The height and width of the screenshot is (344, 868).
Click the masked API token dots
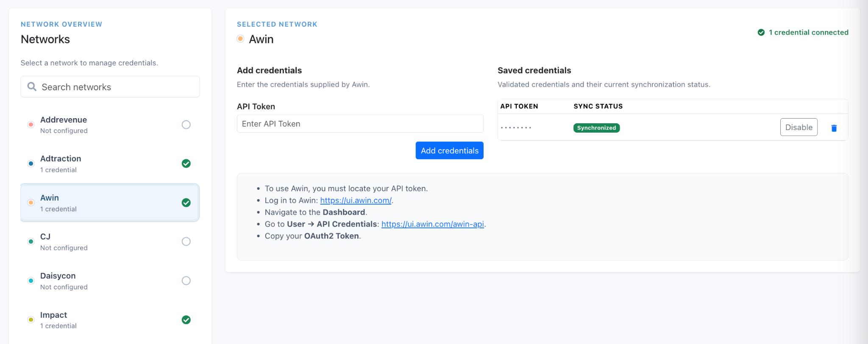click(x=516, y=128)
